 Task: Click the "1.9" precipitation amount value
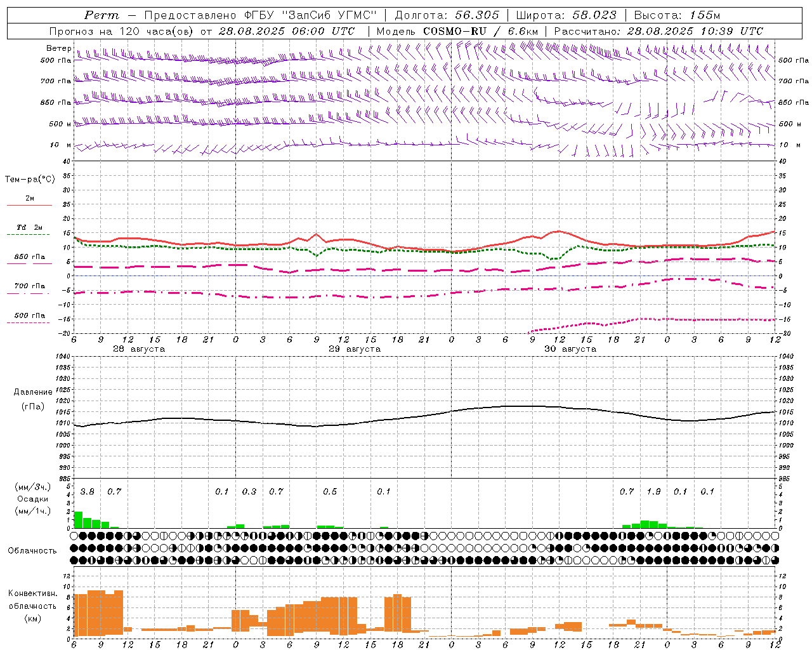[653, 492]
